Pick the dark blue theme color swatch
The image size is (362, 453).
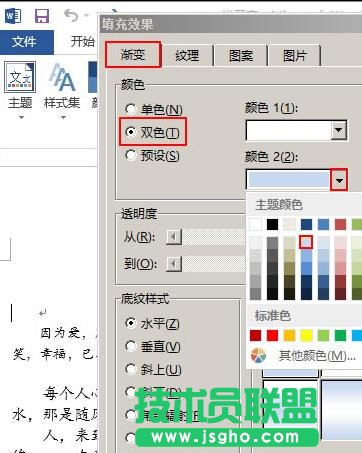point(306,224)
